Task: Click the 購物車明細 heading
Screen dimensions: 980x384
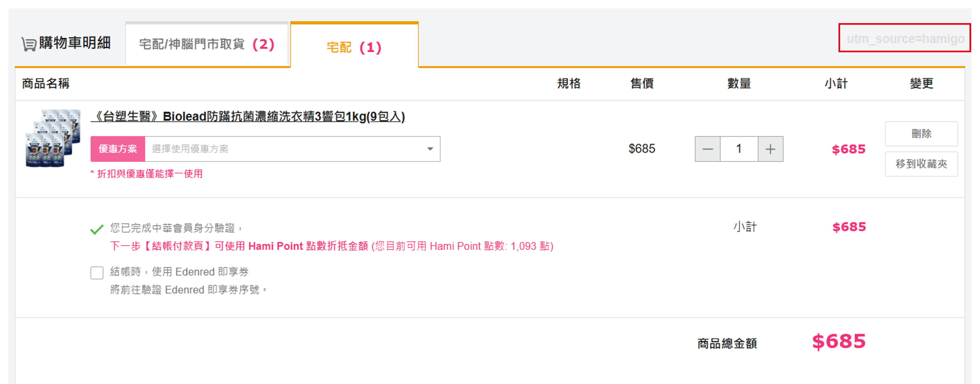Action: [74, 43]
